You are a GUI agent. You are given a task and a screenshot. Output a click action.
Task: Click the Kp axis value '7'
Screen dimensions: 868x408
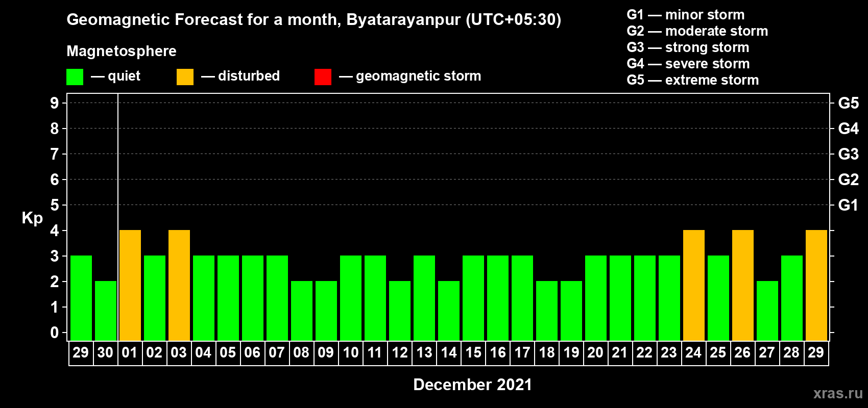(x=55, y=154)
